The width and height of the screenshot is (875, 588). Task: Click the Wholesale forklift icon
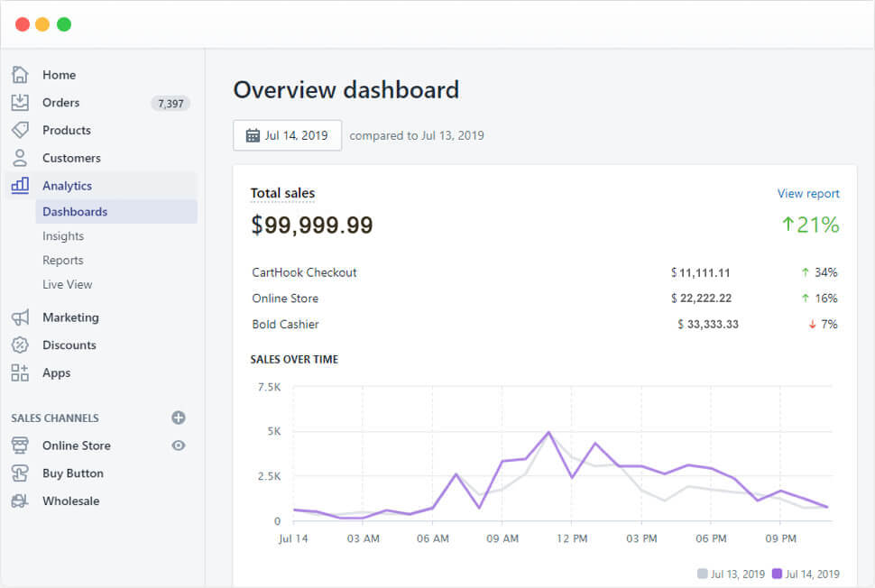tap(20, 501)
